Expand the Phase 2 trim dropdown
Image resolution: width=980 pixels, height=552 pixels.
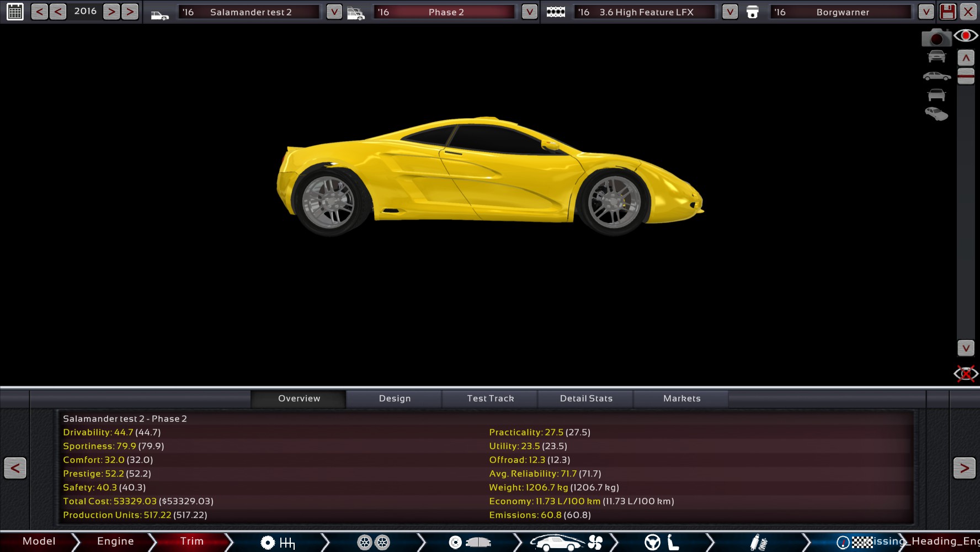coord(530,12)
